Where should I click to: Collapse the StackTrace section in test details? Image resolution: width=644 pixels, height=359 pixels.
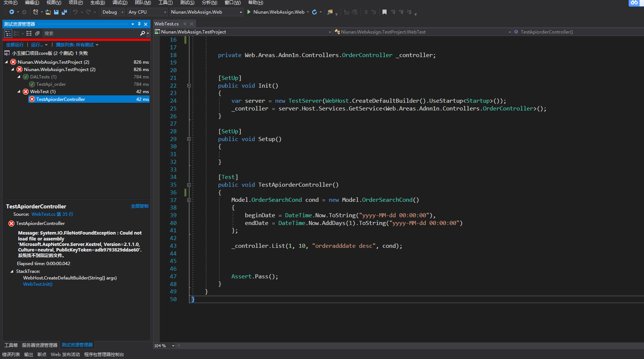tap(12, 271)
